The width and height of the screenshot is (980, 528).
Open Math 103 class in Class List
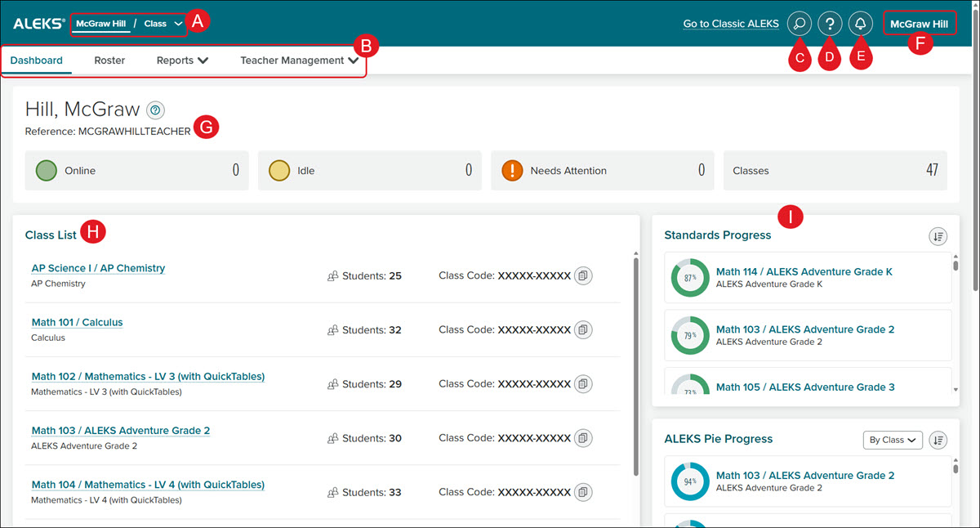tap(121, 430)
